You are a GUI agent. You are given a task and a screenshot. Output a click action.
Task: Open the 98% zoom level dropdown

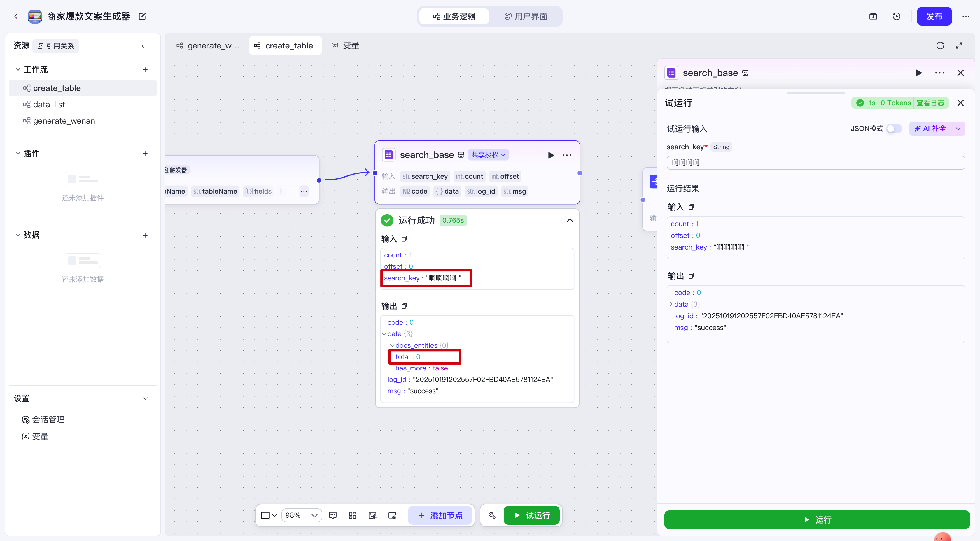pyautogui.click(x=302, y=515)
